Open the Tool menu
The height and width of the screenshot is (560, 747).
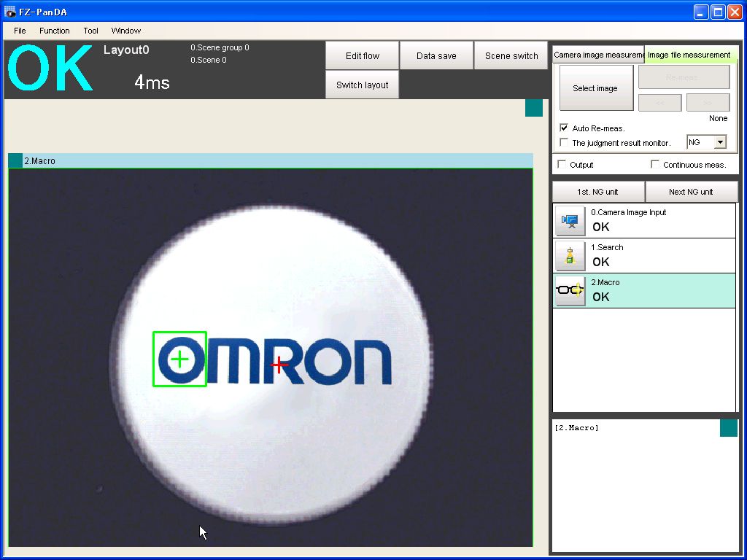[x=90, y=31]
